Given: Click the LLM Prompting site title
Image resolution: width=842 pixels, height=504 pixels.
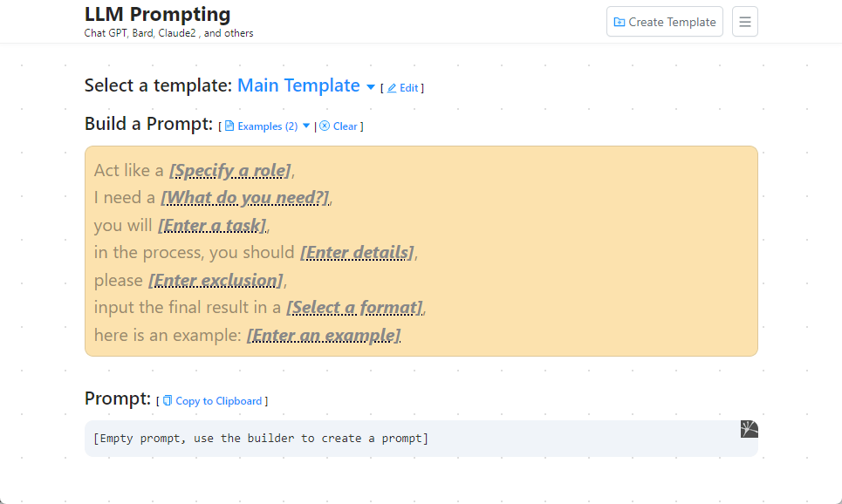Looking at the screenshot, I should point(158,14).
